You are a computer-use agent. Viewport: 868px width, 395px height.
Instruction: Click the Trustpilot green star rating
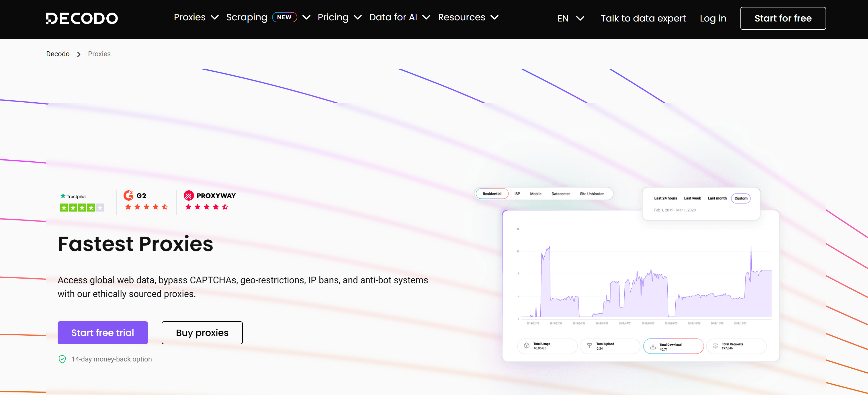point(82,208)
